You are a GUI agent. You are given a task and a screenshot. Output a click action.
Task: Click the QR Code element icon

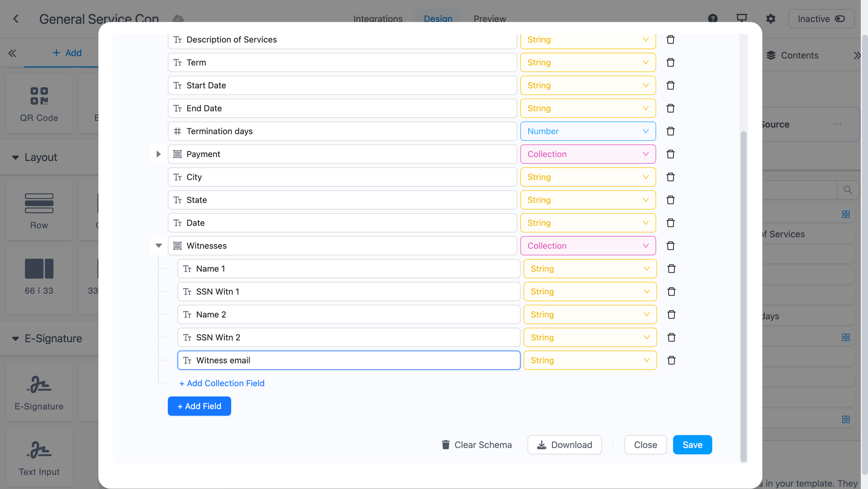tap(39, 96)
